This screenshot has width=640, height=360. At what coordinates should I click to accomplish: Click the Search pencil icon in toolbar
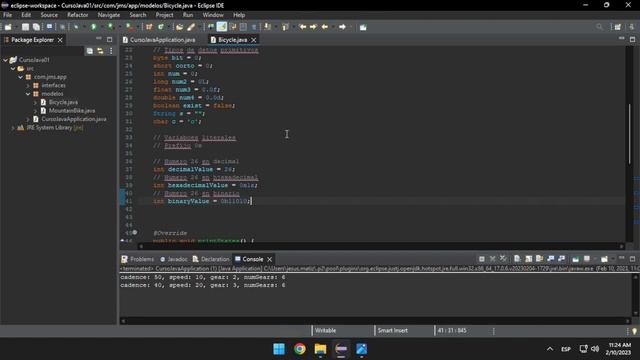[191, 27]
